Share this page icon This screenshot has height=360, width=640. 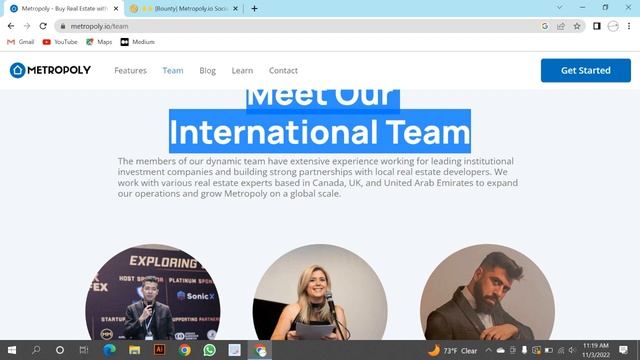pos(561,26)
